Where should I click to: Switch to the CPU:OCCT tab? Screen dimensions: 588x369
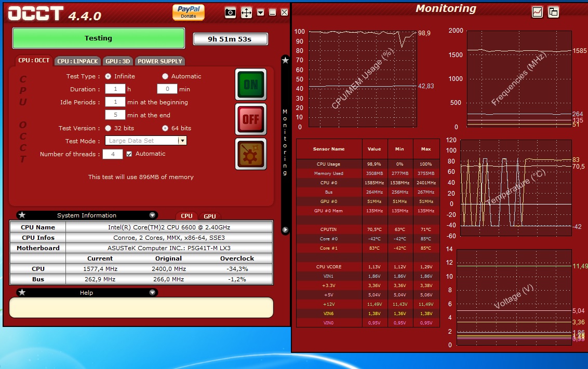click(34, 60)
